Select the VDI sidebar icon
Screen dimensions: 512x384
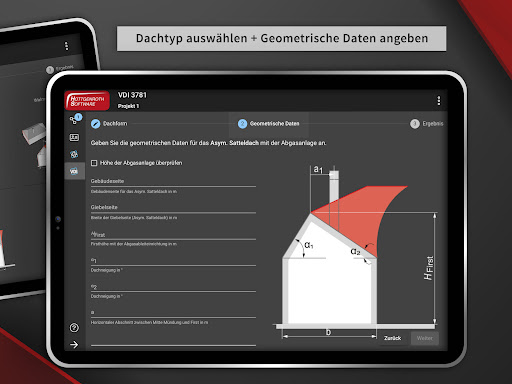point(74,171)
